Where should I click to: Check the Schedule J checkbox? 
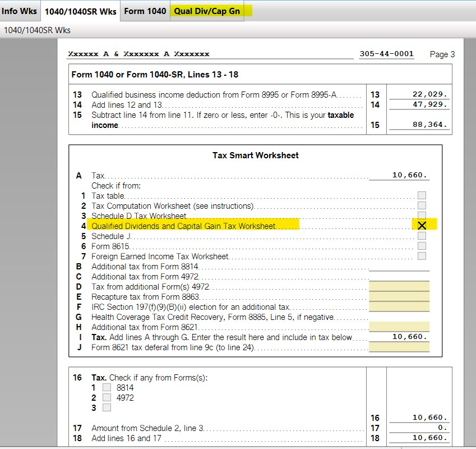coord(422,235)
